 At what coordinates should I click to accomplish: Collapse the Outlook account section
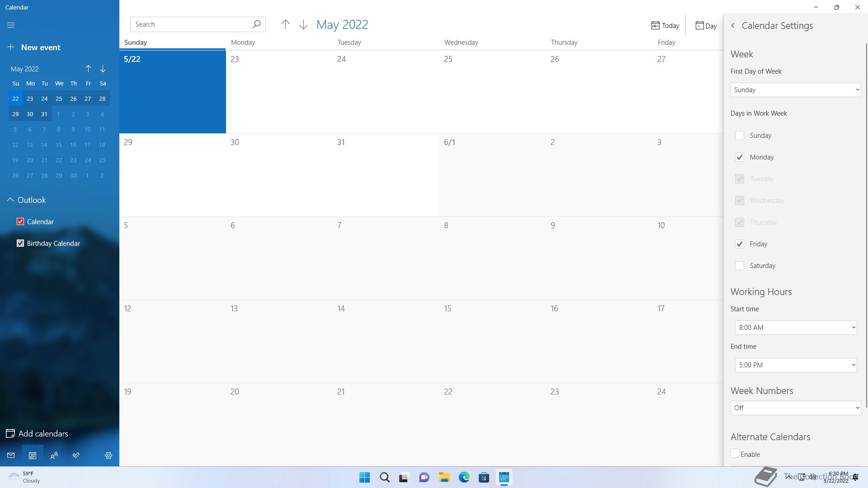[10, 200]
